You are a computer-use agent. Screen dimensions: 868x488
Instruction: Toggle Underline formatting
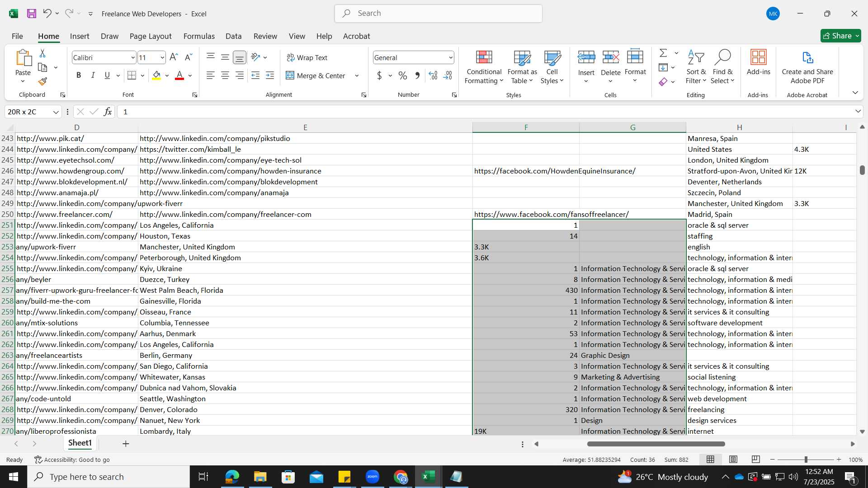coord(107,75)
